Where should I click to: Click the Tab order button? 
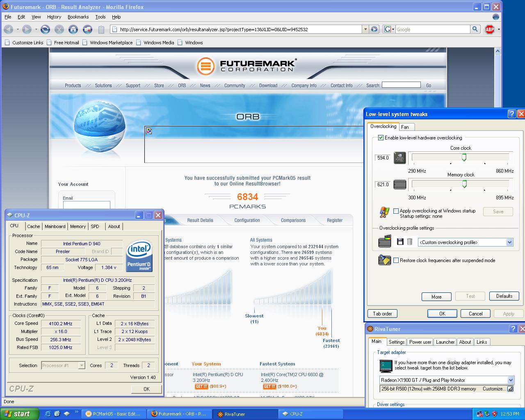pyautogui.click(x=382, y=313)
